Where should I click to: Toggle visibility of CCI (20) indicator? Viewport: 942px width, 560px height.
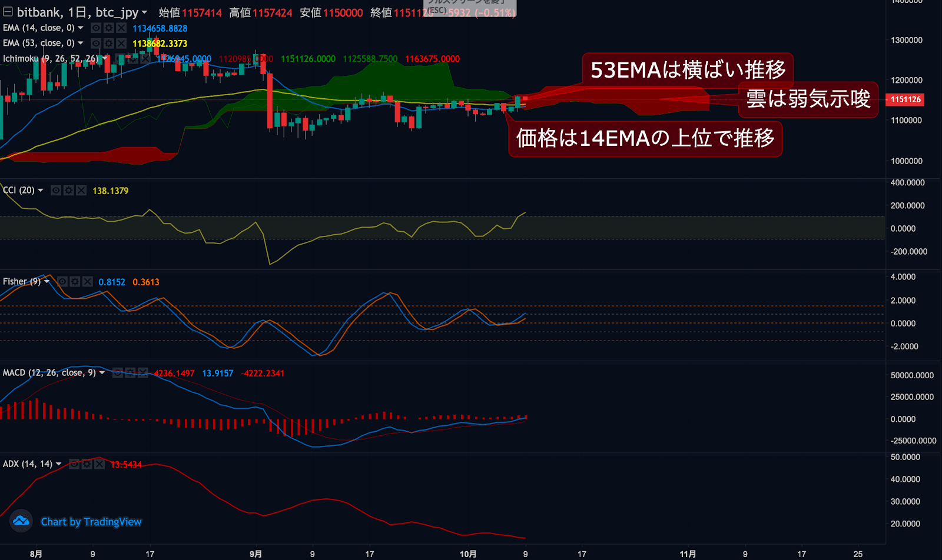pos(56,190)
